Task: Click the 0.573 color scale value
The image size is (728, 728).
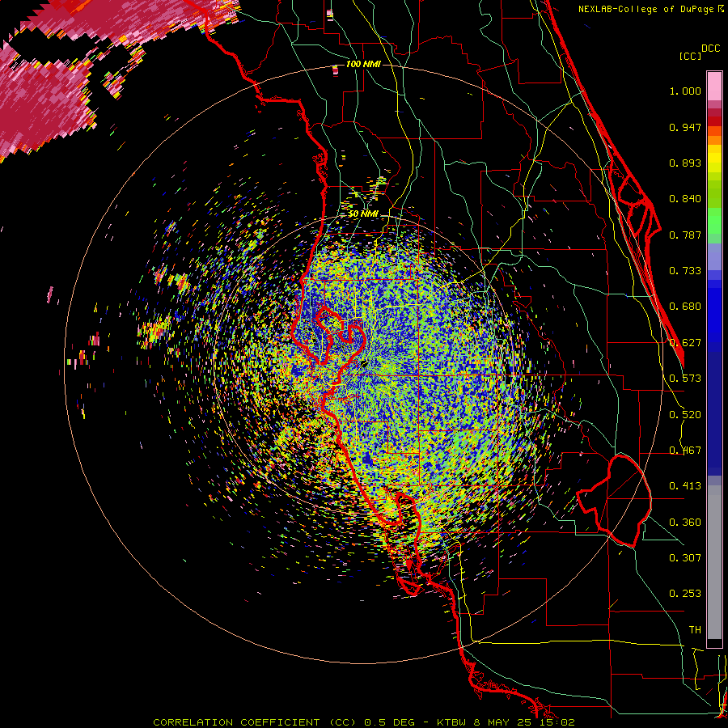Action: tap(685, 379)
